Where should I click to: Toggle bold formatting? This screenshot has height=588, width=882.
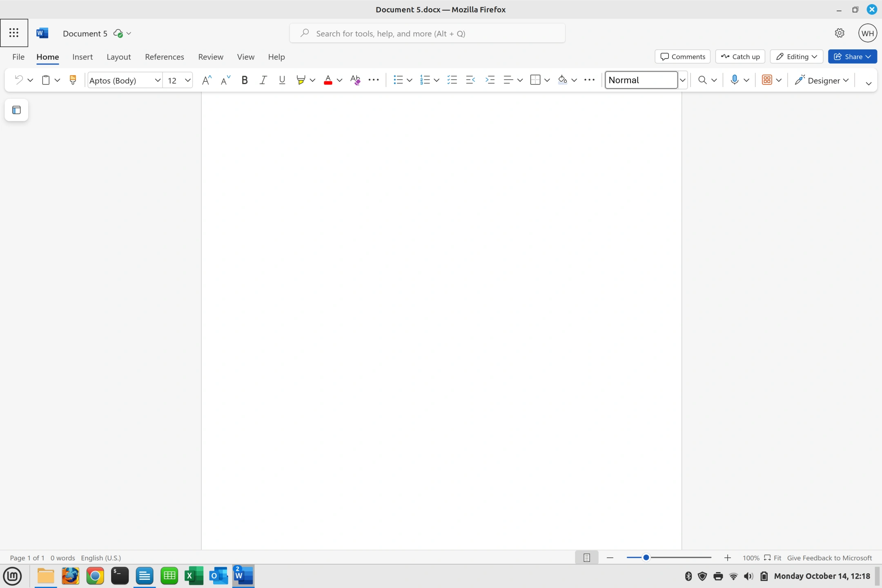(x=245, y=80)
